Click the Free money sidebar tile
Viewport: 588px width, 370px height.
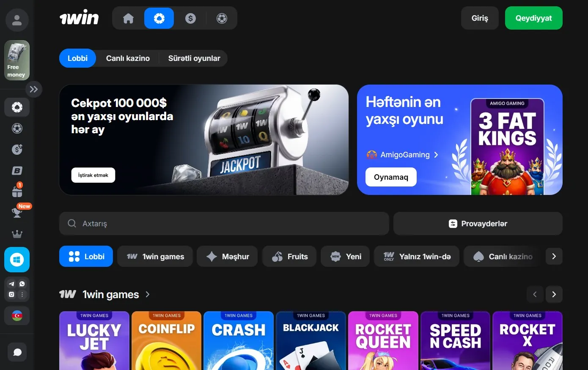point(17,60)
